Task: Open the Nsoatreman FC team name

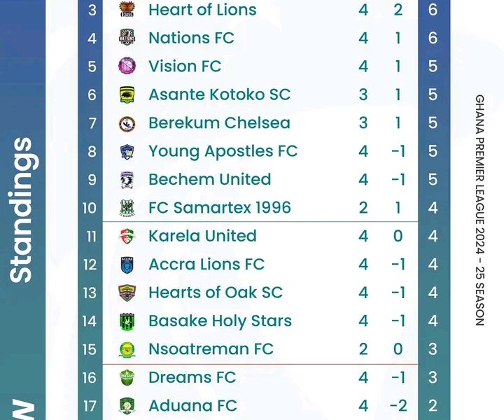Action: click(211, 349)
